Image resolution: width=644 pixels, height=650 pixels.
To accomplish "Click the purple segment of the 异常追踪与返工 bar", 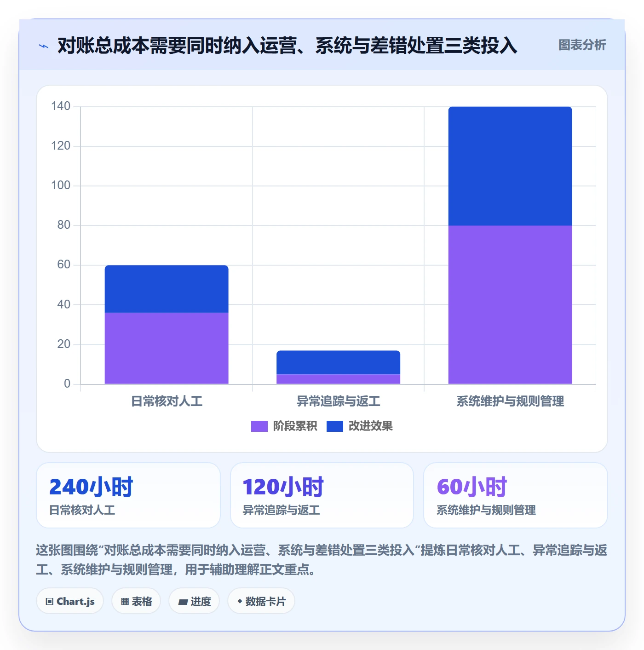I will [x=338, y=379].
